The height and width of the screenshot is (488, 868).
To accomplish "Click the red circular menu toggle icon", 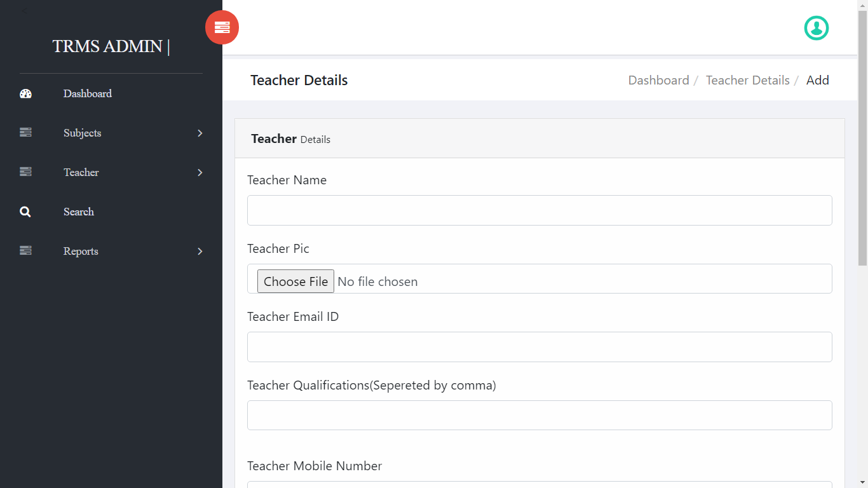I will (222, 27).
